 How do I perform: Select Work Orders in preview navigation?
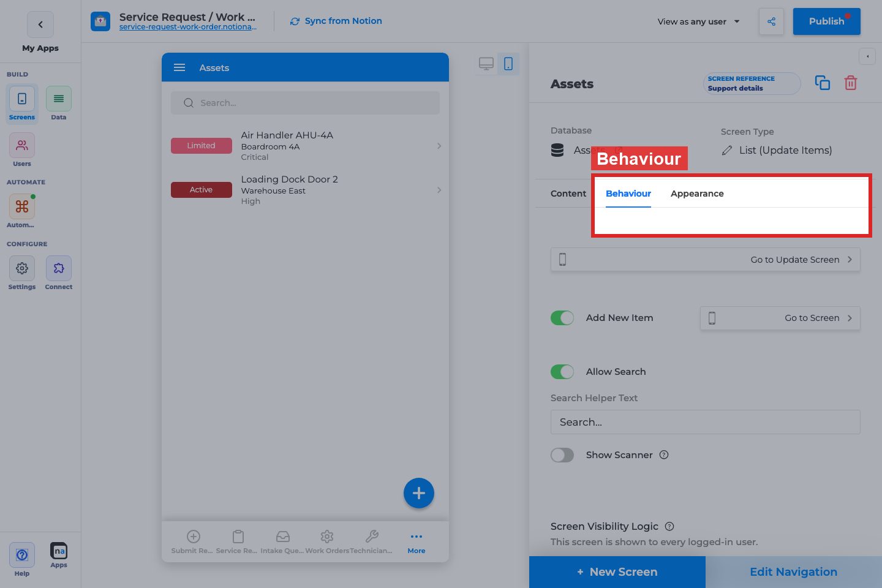click(327, 543)
